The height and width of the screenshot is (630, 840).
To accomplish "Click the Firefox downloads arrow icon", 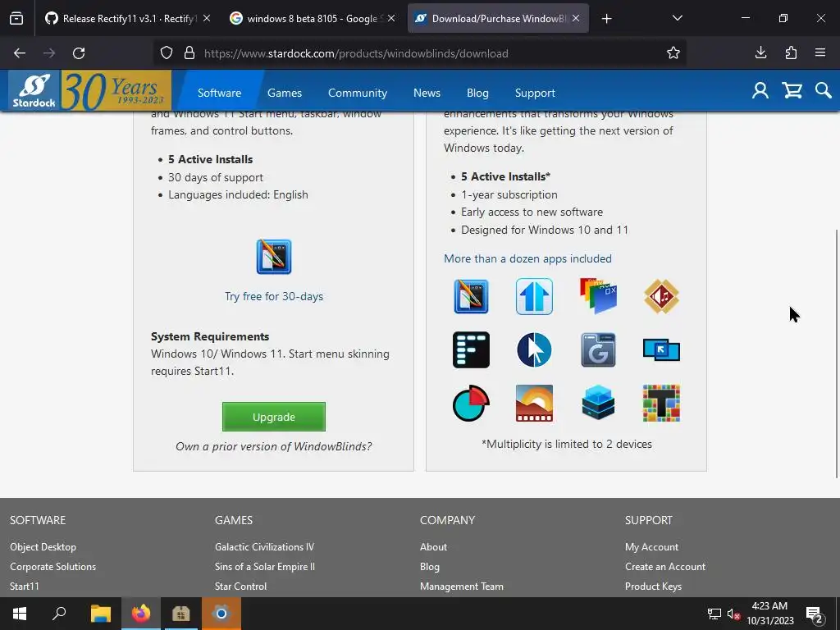I will [760, 52].
